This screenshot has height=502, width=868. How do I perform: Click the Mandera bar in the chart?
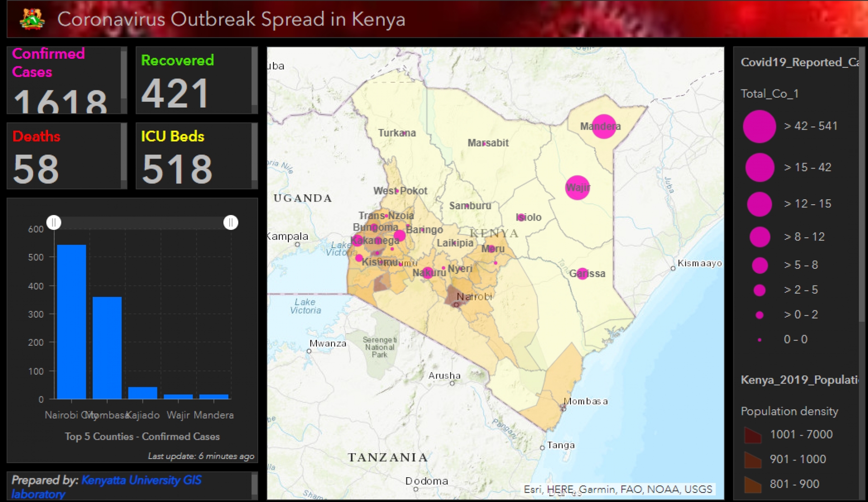coord(214,397)
